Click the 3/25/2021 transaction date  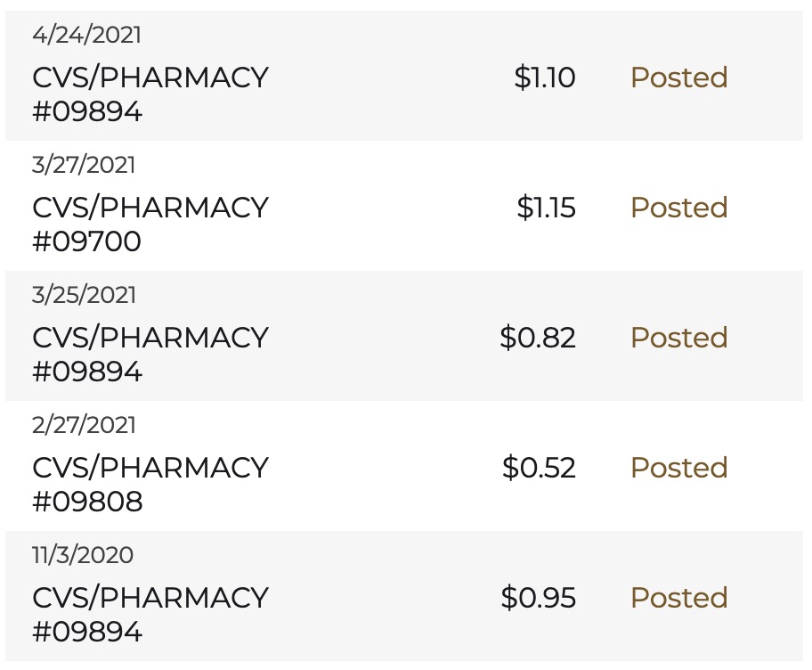tap(84, 295)
